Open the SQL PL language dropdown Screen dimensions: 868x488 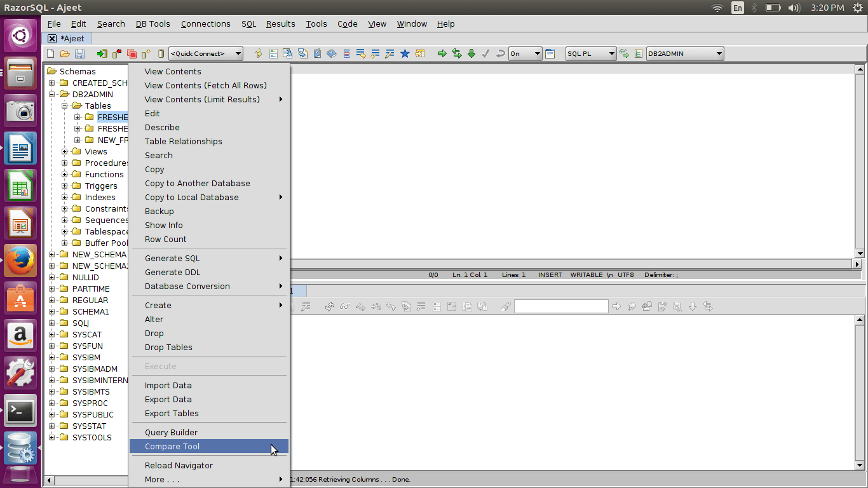(591, 54)
